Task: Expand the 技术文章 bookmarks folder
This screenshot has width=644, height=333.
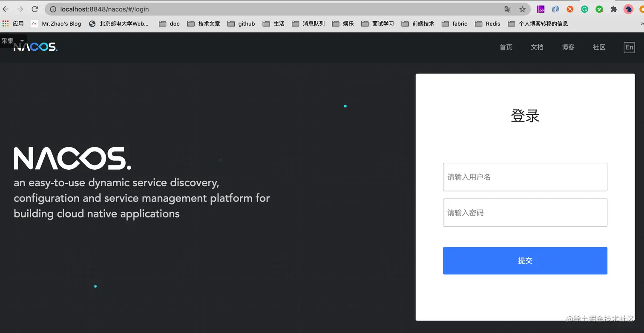Action: [204, 24]
